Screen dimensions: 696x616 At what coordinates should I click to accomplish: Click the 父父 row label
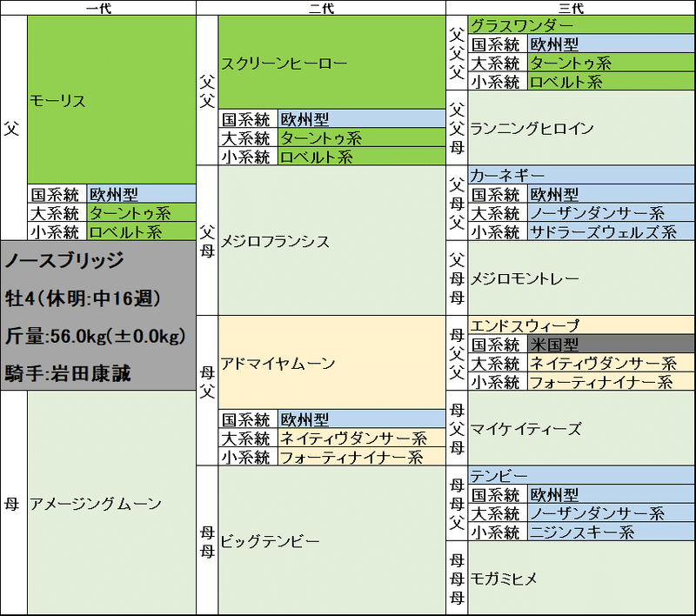pyautogui.click(x=207, y=90)
